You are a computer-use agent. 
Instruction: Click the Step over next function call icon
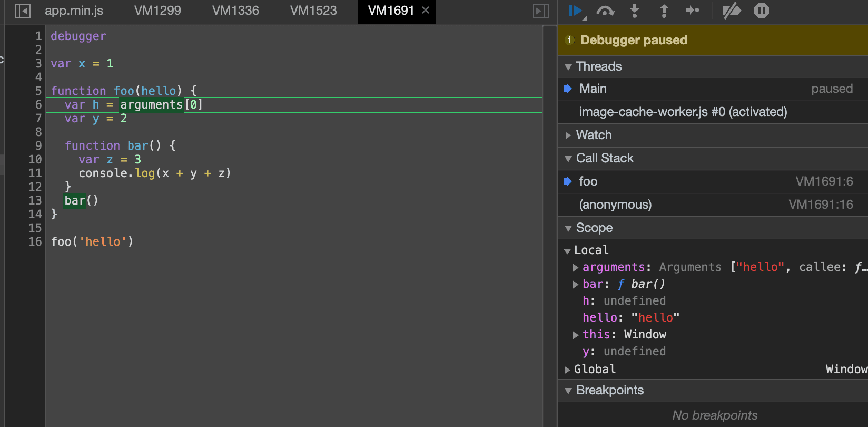605,11
